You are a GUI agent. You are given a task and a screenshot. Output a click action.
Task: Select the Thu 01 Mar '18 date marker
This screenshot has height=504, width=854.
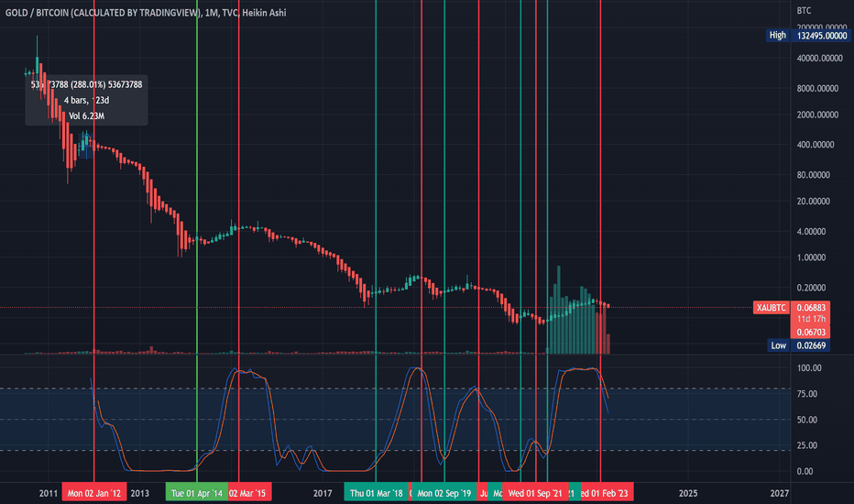[x=377, y=493]
